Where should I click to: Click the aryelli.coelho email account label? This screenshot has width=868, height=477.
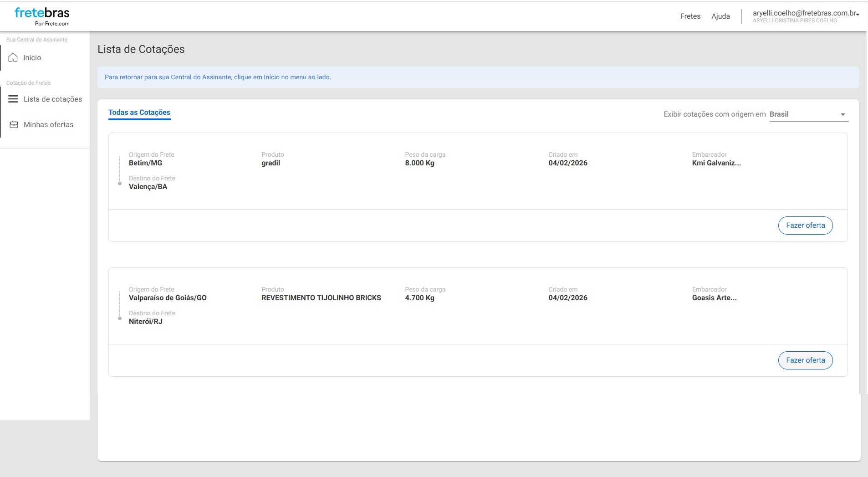(x=804, y=13)
